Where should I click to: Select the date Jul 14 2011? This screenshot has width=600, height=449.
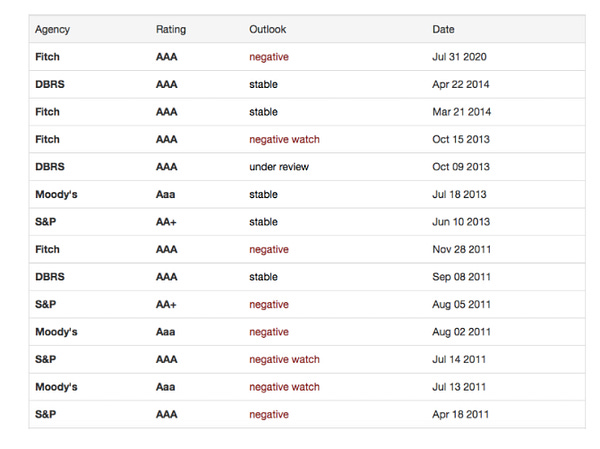pyautogui.click(x=459, y=359)
